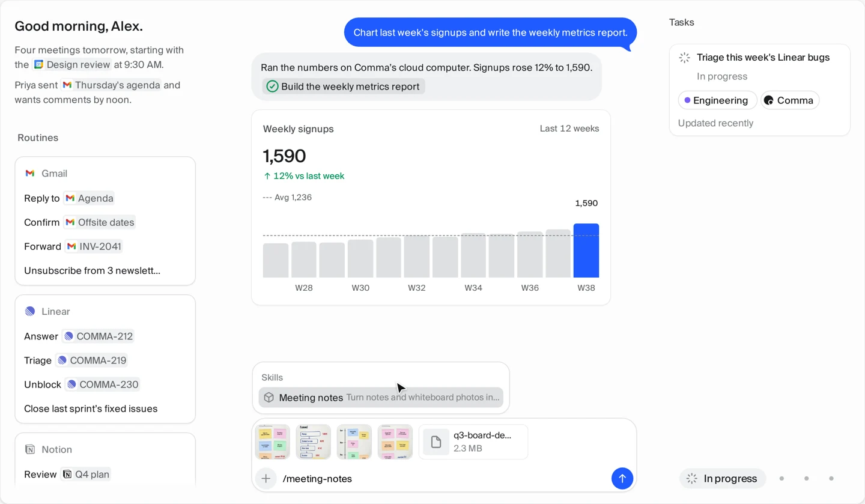Image resolution: width=865 pixels, height=504 pixels.
Task: Open the COMMA-212 Linear issue chip
Action: (98, 336)
